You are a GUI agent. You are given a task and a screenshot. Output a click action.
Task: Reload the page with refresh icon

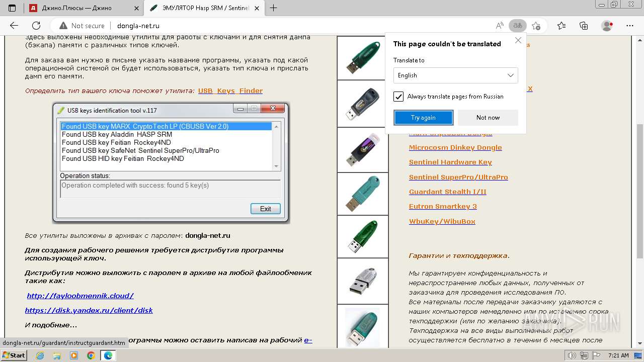(x=36, y=26)
